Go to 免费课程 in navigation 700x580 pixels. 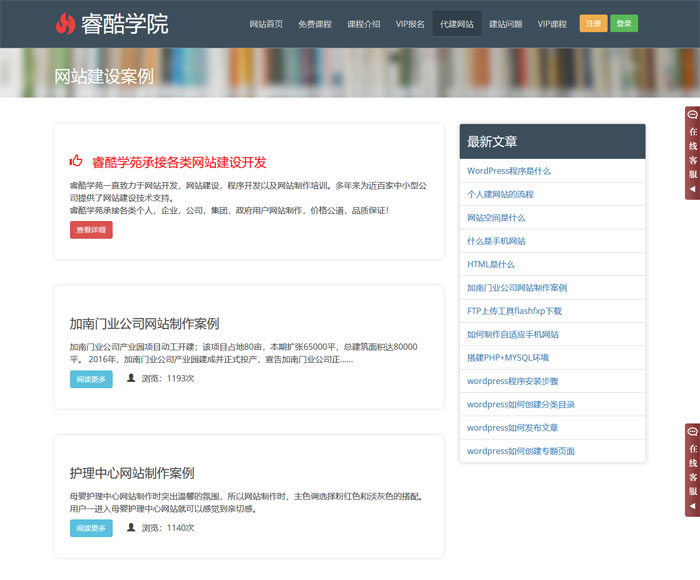[x=315, y=24]
